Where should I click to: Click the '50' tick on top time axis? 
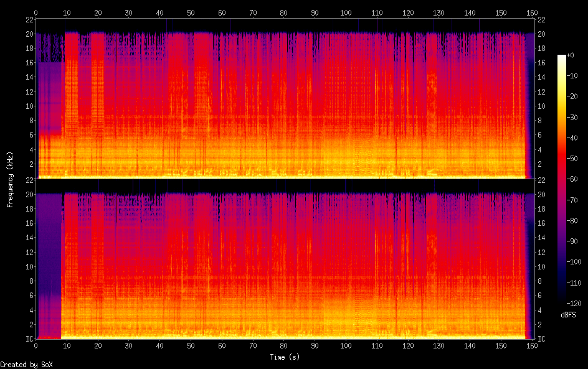(191, 12)
